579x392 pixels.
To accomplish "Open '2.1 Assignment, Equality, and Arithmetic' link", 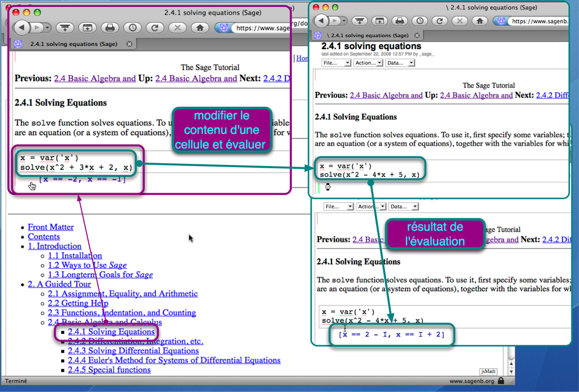I will tap(123, 294).
